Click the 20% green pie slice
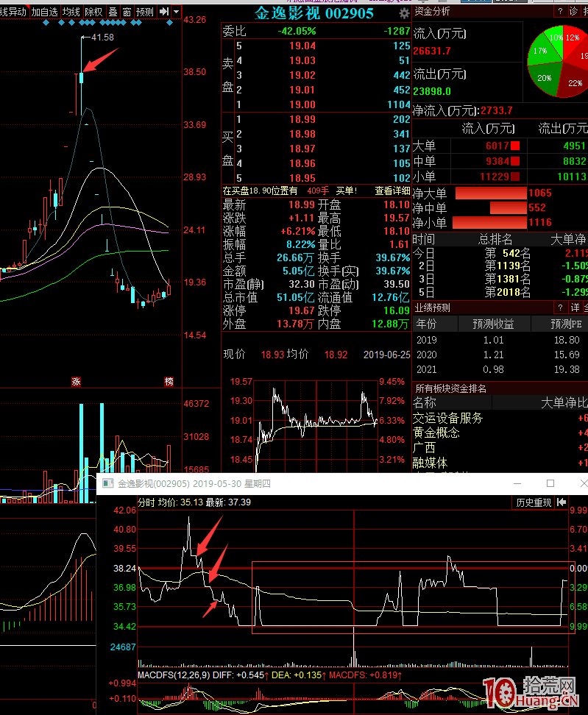This screenshot has width=588, height=715. [x=545, y=79]
